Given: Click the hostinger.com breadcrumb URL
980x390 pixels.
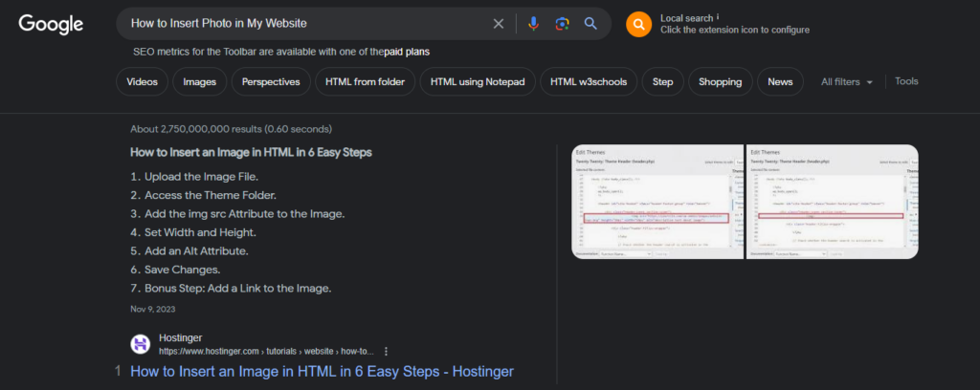Looking at the screenshot, I should click(x=266, y=351).
